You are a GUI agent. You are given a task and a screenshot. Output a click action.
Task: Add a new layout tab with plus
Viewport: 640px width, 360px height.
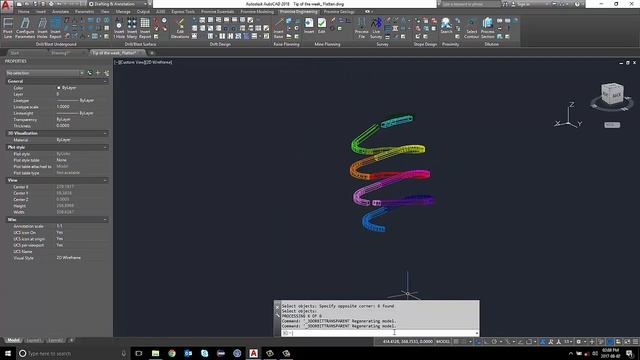[71, 340]
